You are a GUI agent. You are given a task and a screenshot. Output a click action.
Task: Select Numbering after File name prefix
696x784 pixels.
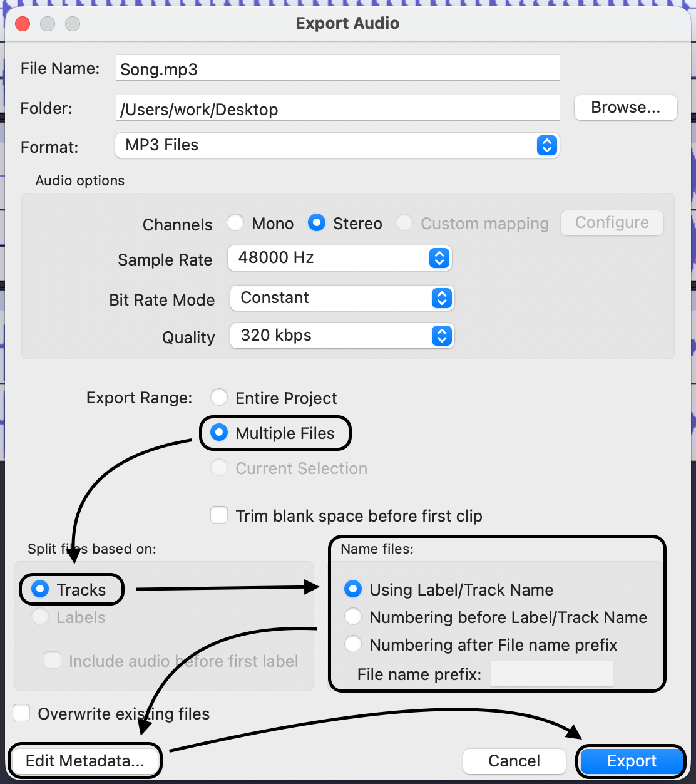tap(353, 644)
